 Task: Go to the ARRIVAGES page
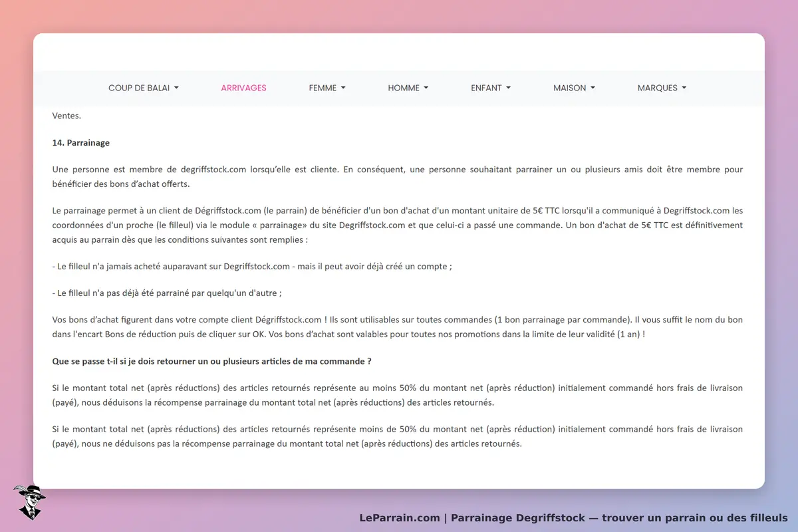click(243, 88)
